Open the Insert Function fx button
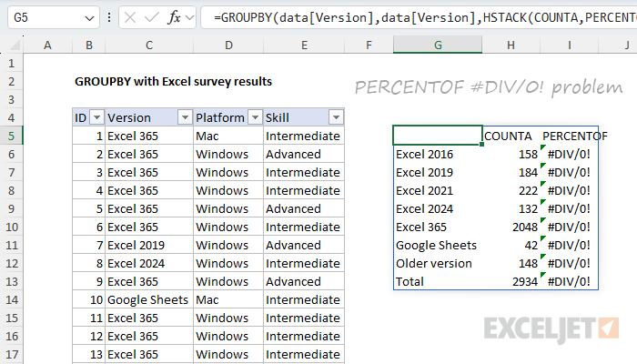 click(x=175, y=17)
